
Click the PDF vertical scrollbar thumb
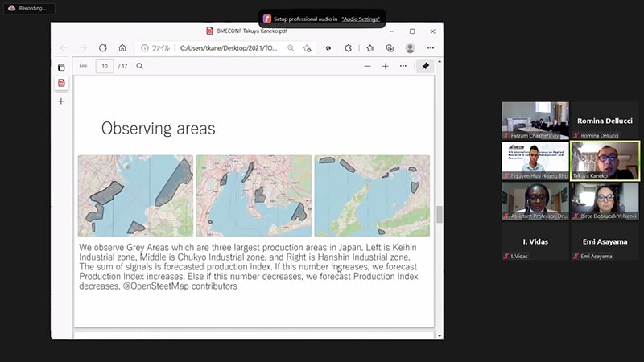(439, 214)
